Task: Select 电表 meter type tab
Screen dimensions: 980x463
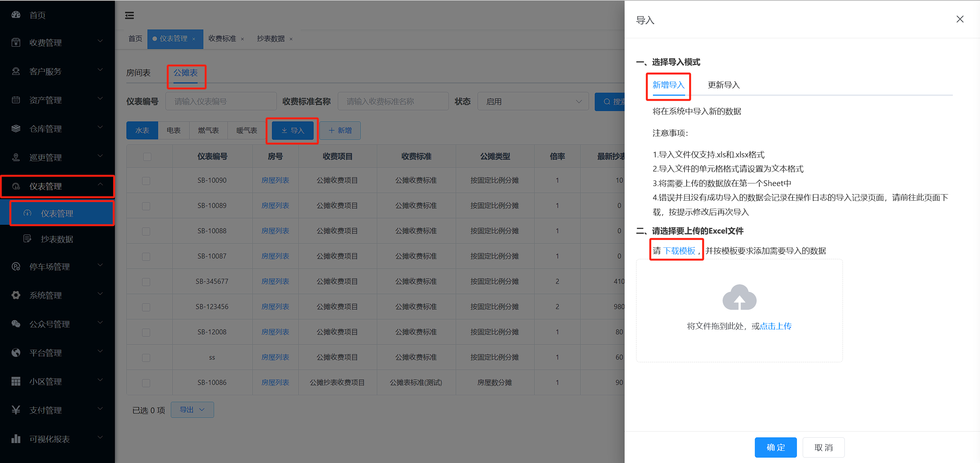Action: 173,131
